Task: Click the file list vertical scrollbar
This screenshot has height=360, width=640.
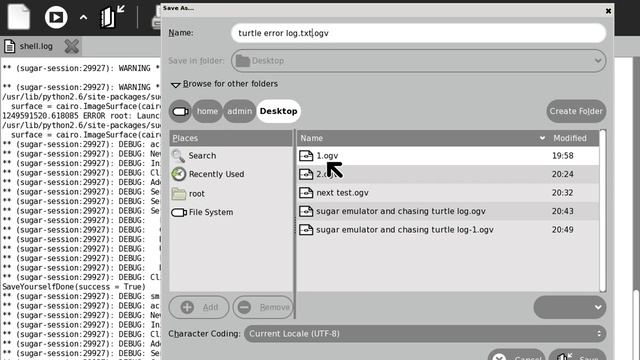Action: point(603,211)
